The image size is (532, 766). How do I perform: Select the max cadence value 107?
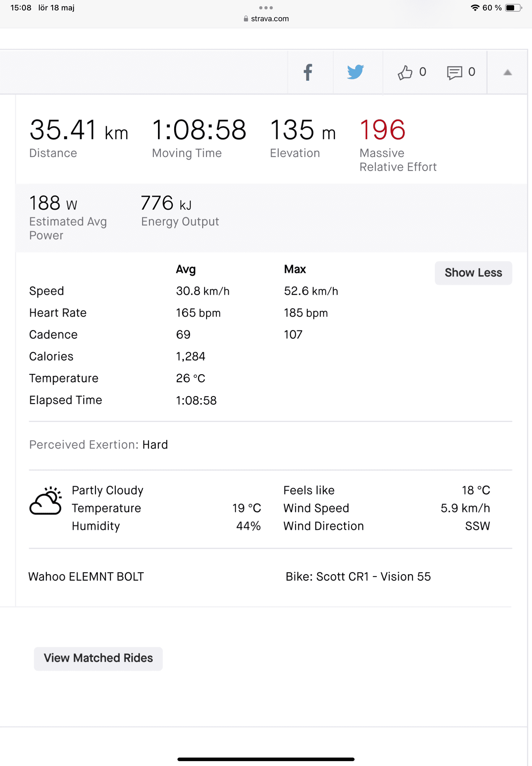(293, 335)
